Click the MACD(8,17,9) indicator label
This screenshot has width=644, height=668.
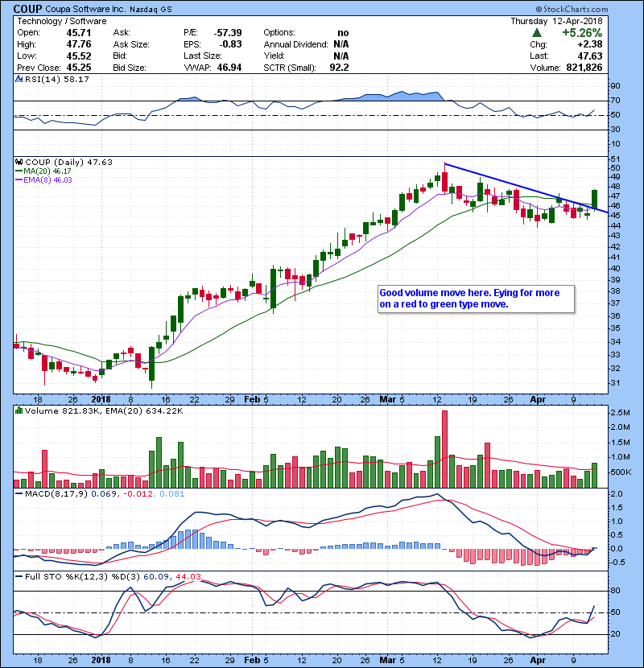click(x=56, y=494)
